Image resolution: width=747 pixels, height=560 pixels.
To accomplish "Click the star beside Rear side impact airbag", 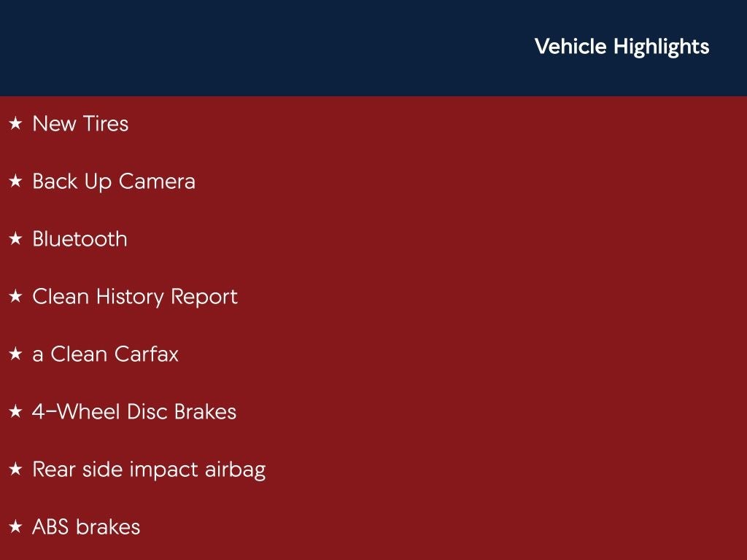I will (15, 470).
